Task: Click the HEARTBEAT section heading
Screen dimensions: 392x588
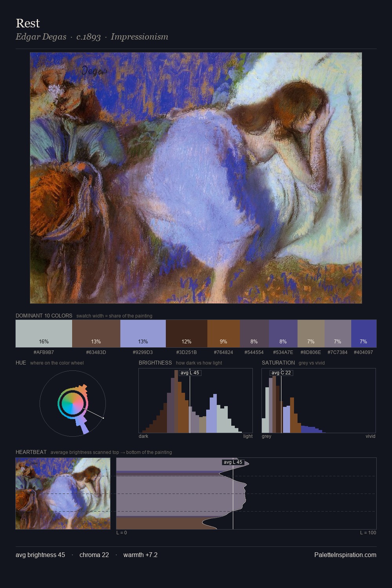Action: pyautogui.click(x=31, y=452)
